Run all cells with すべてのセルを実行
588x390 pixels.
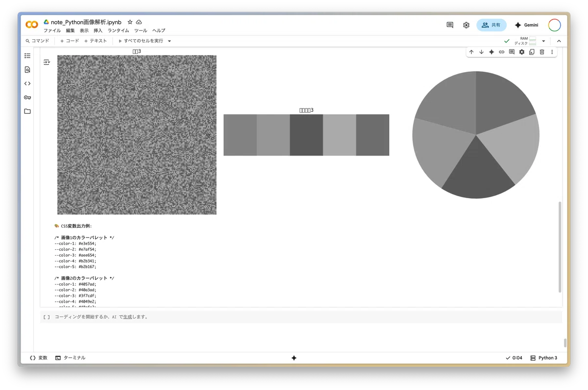141,41
